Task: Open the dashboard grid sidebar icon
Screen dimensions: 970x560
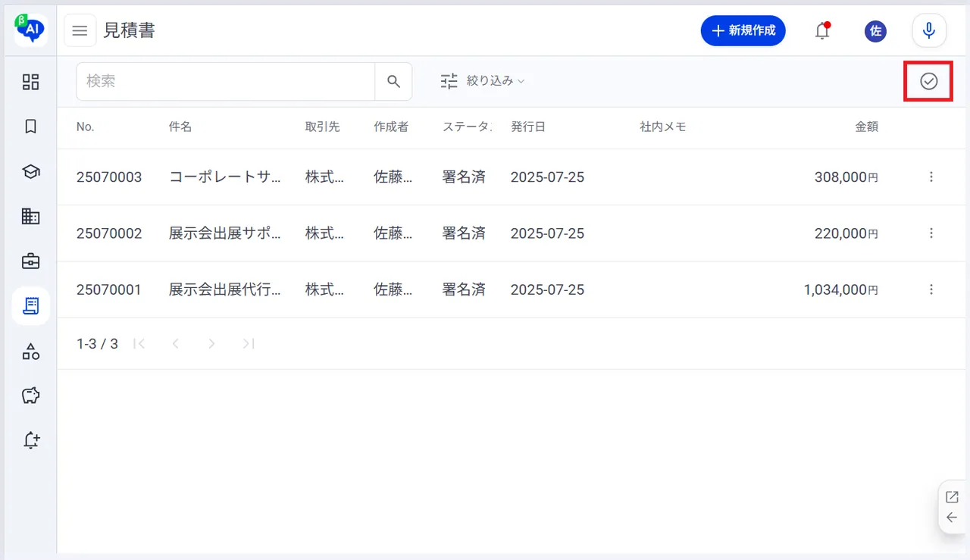Action: click(x=30, y=82)
